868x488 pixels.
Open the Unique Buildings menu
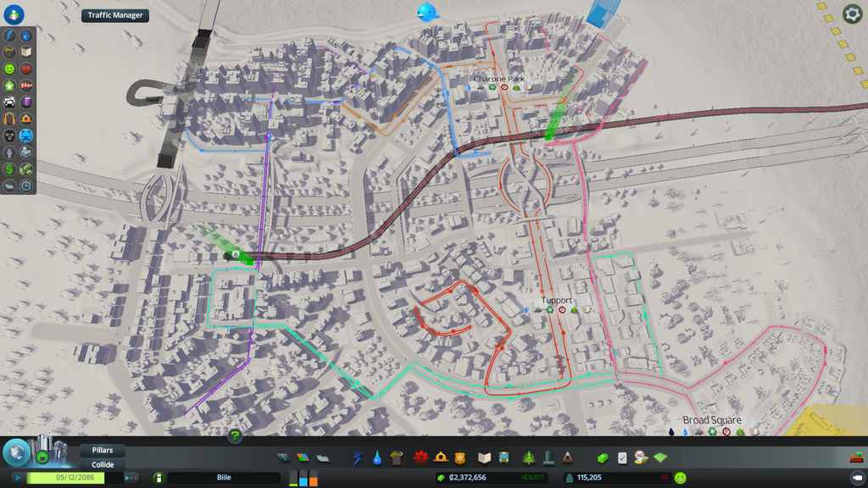[548, 457]
